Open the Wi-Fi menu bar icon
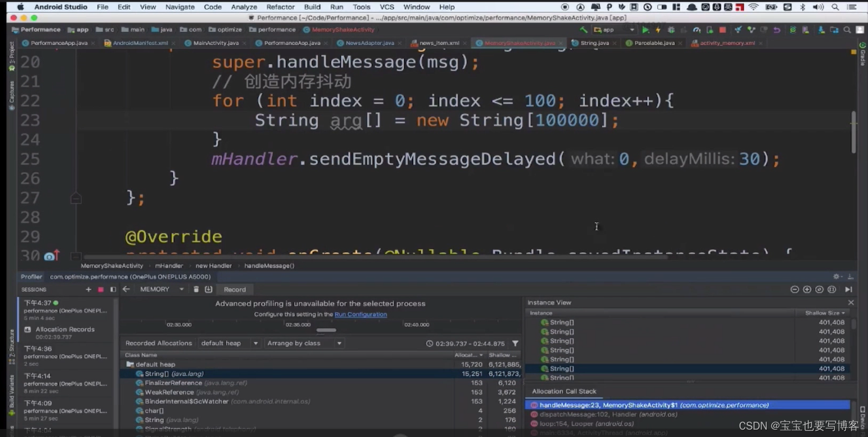The image size is (868, 437). click(x=754, y=7)
